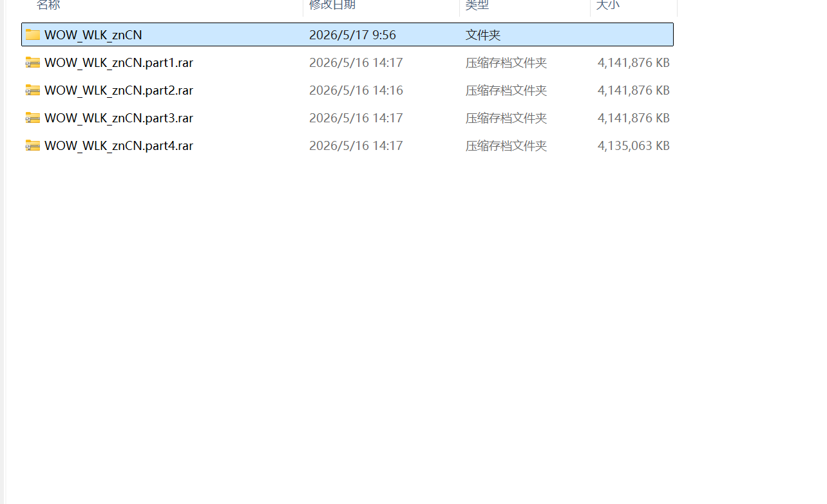
Task: Click size 4,135,063 KB of part4.rar
Action: (634, 145)
